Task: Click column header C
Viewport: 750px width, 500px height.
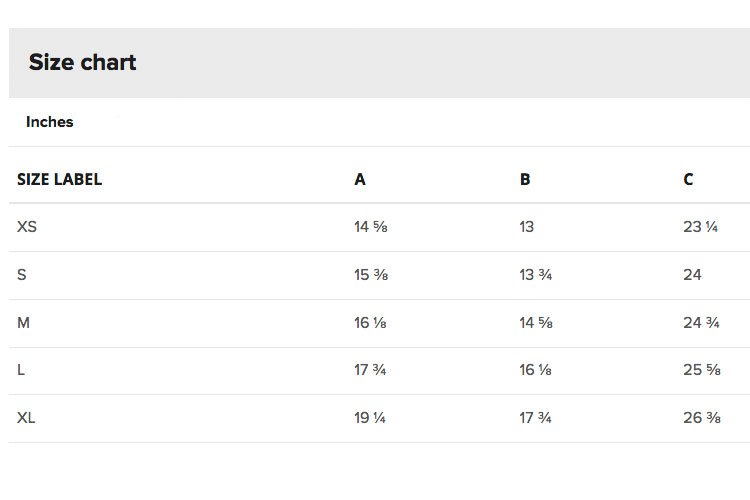Action: tap(688, 179)
